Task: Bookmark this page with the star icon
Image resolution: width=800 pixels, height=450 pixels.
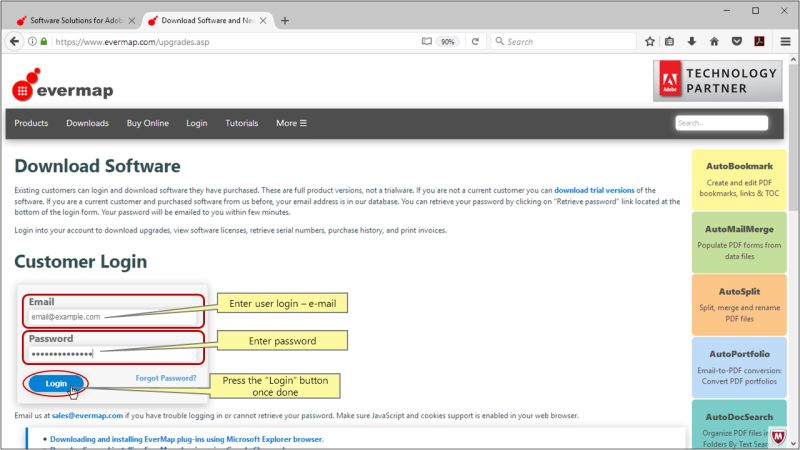Action: (x=649, y=41)
